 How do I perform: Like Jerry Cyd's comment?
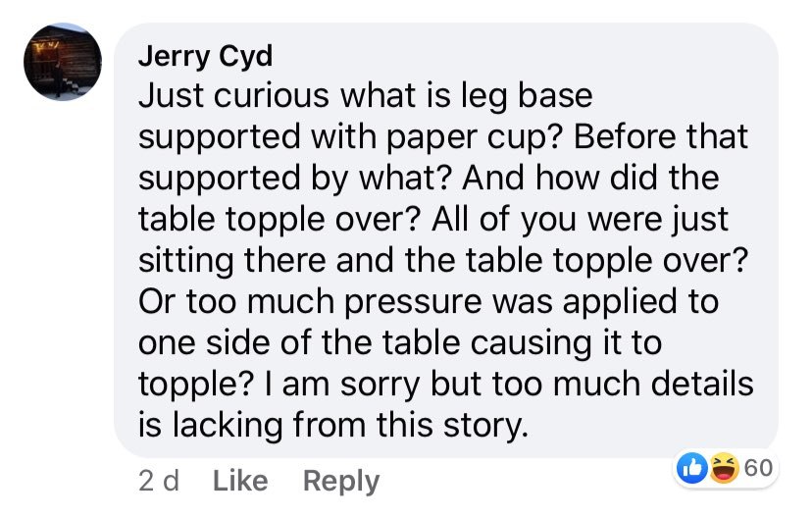click(240, 481)
